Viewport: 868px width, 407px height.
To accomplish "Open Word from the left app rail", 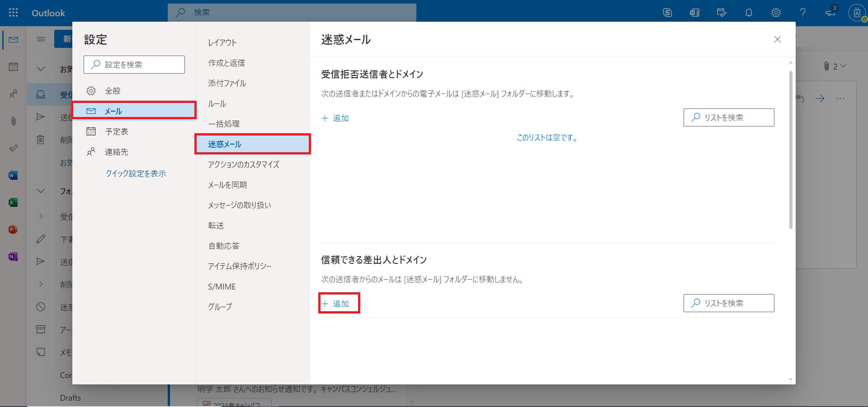I will pos(13,175).
